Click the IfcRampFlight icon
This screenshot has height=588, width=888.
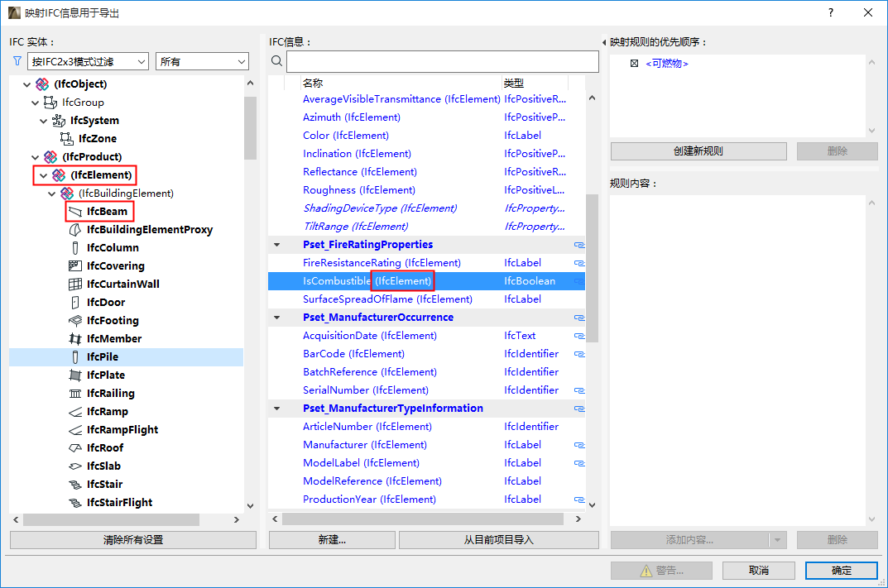click(x=75, y=430)
